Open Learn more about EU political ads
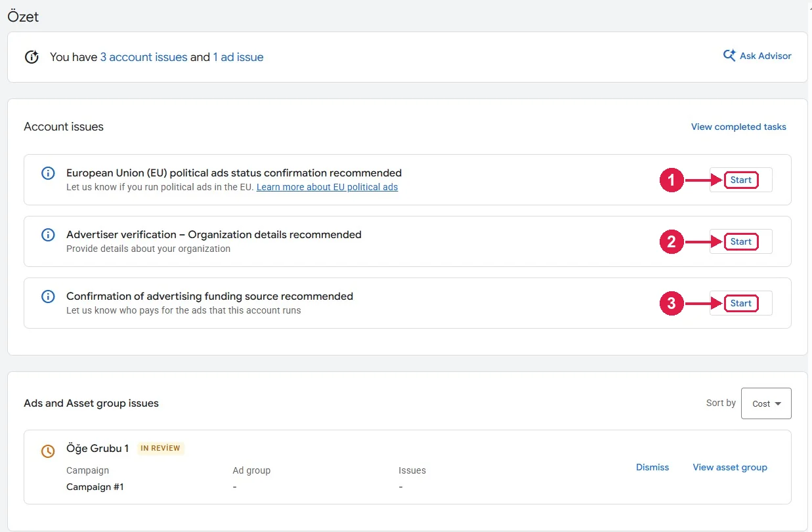The height and width of the screenshot is (532, 812). pos(327,187)
